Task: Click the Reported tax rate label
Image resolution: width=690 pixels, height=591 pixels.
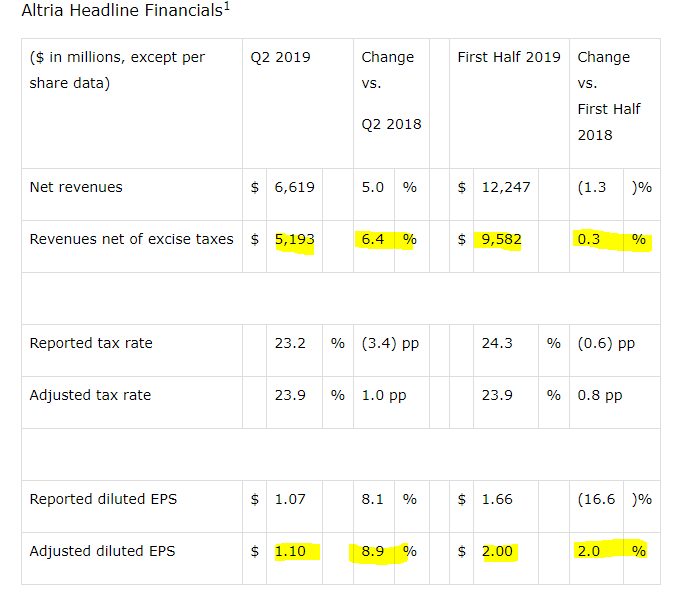Action: (x=91, y=343)
